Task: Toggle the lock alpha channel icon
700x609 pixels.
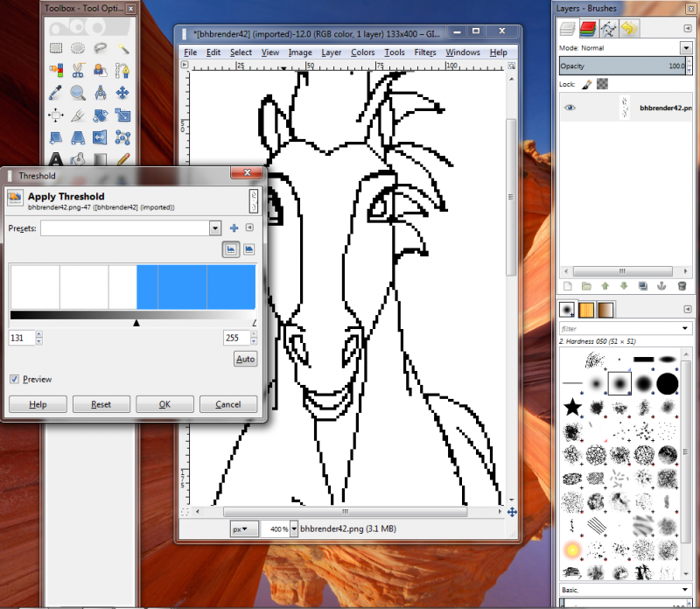Action: point(602,84)
